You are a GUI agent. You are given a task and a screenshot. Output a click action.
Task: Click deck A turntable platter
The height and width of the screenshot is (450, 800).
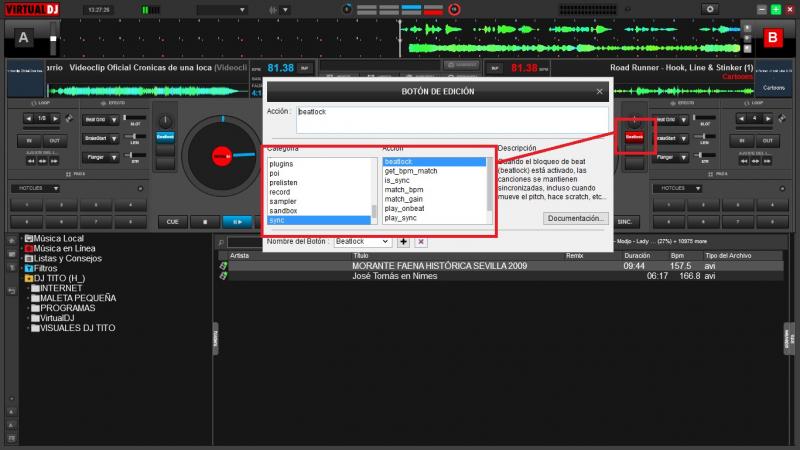tap(222, 156)
